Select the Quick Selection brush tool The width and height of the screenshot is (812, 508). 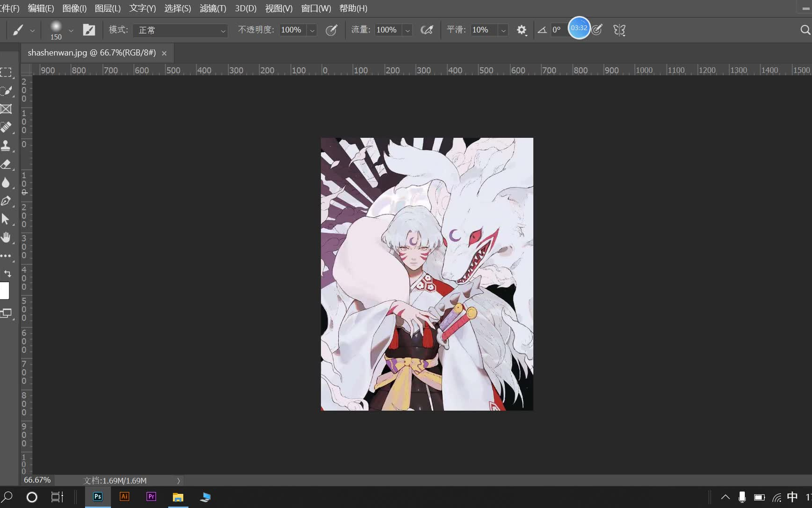(x=6, y=90)
